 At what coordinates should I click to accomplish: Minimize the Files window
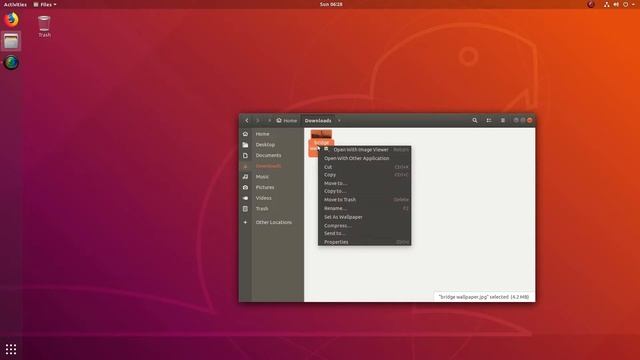tap(516, 120)
